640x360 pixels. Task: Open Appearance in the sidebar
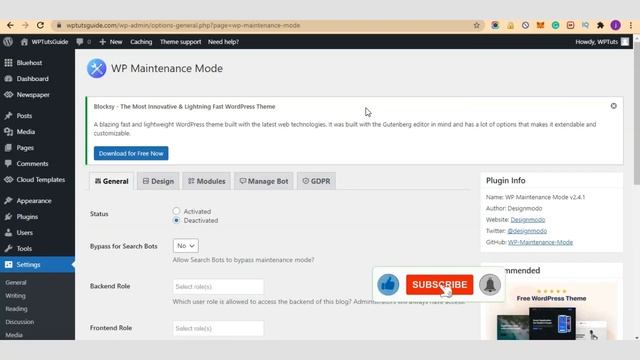pyautogui.click(x=37, y=201)
